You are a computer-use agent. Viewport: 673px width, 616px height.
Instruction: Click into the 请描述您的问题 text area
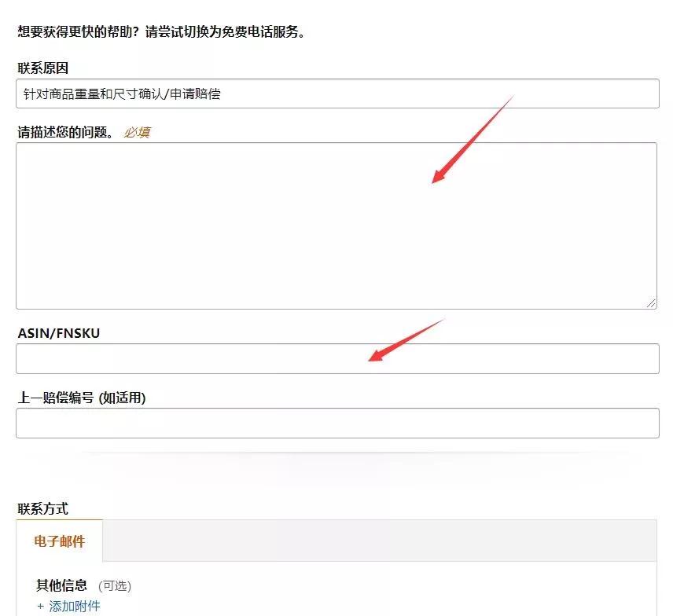coord(336,225)
